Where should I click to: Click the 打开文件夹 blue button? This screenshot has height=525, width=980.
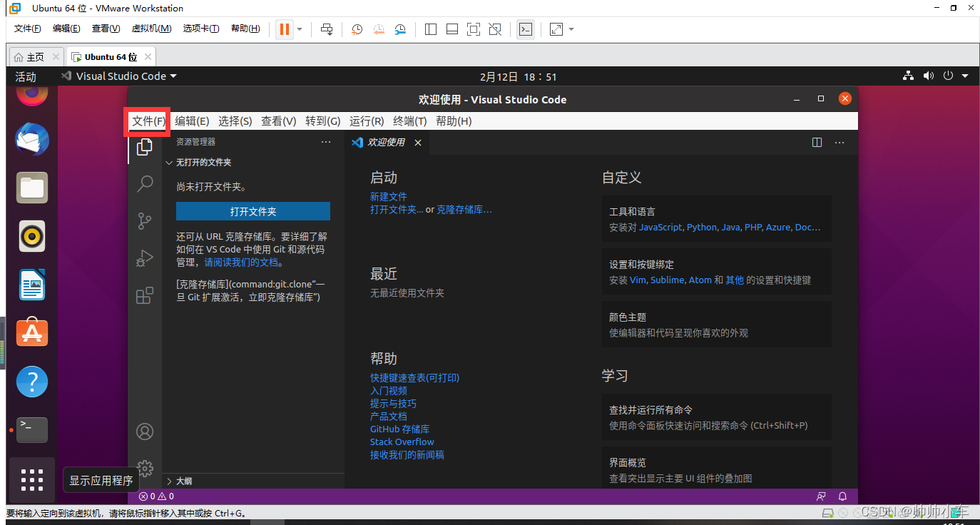coord(253,211)
